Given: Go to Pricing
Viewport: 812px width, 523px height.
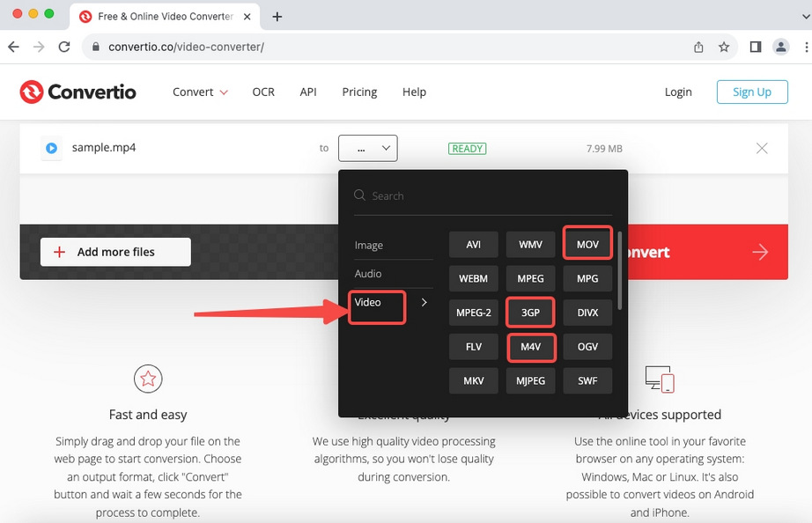Looking at the screenshot, I should tap(359, 92).
